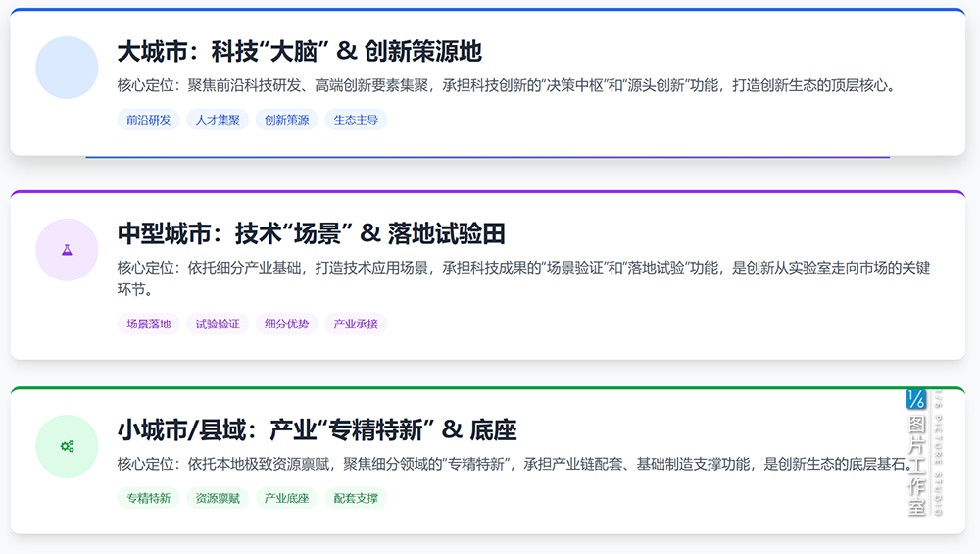Select the 产业承接 tag
980x554 pixels.
(356, 324)
